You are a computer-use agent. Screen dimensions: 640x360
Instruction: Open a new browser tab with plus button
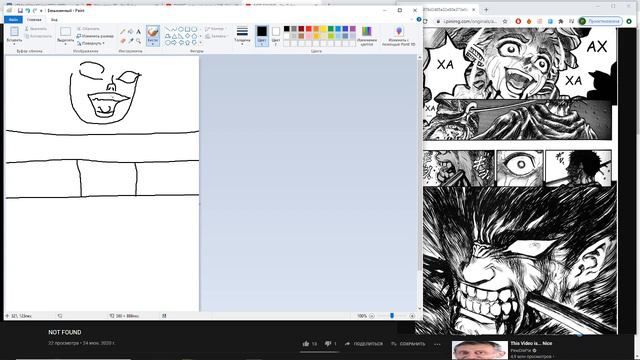[486, 9]
